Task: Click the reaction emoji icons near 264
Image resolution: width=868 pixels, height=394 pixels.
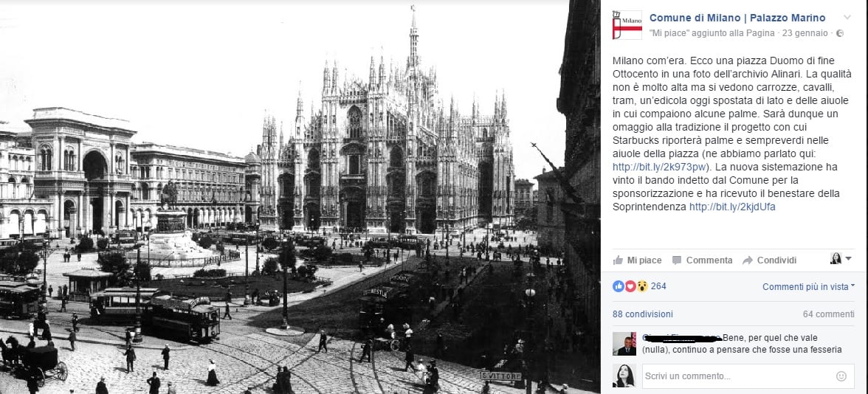Action: [x=630, y=286]
